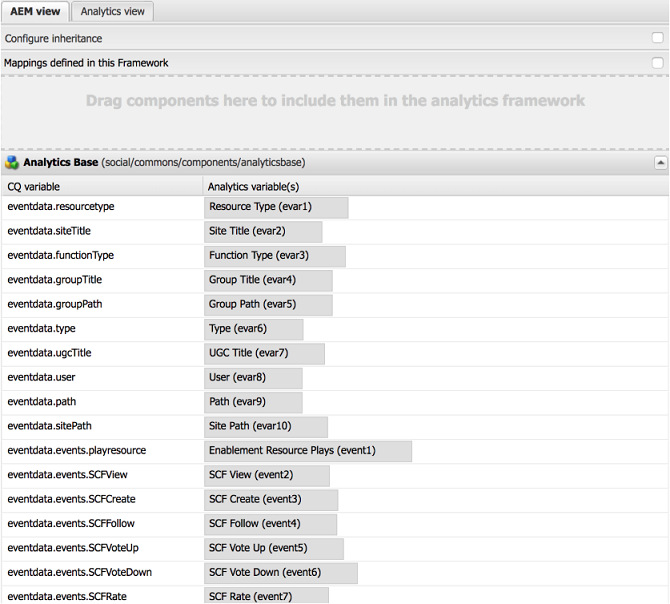The image size is (670, 604).
Task: Click the Site Title (evar2) mapping
Action: pyautogui.click(x=263, y=232)
